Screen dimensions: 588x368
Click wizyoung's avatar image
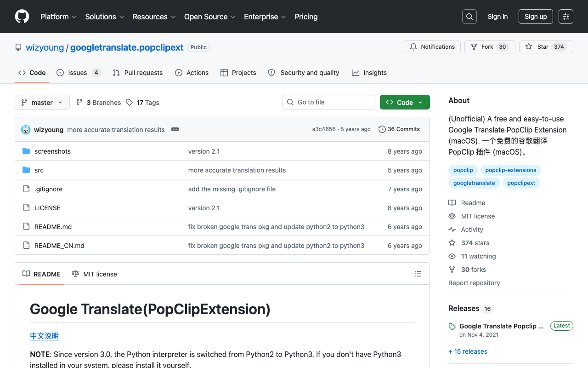[x=26, y=129]
